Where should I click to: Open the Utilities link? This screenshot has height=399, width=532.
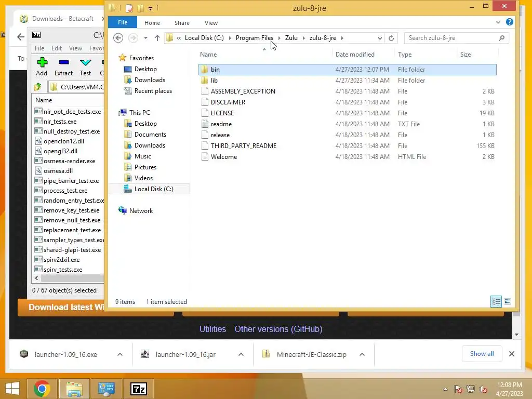pyautogui.click(x=212, y=329)
